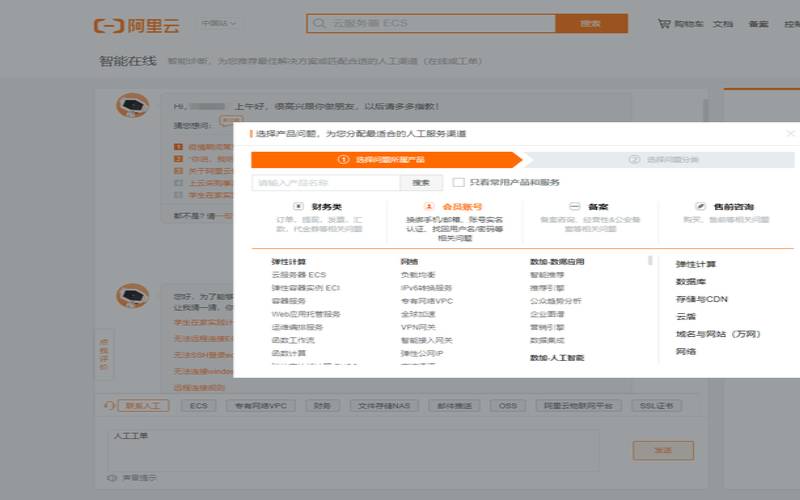
Task: Open 备案 link in top header
Action: coord(758,24)
